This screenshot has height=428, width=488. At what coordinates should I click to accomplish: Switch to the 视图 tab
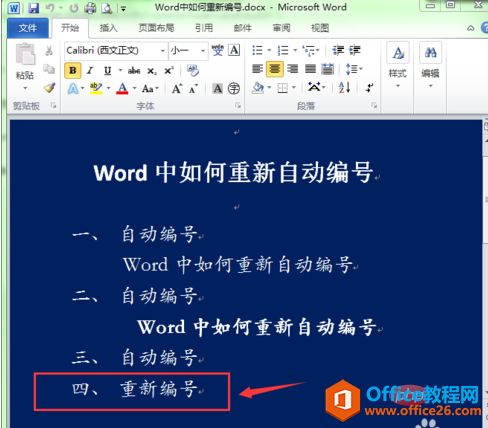pyautogui.click(x=320, y=28)
